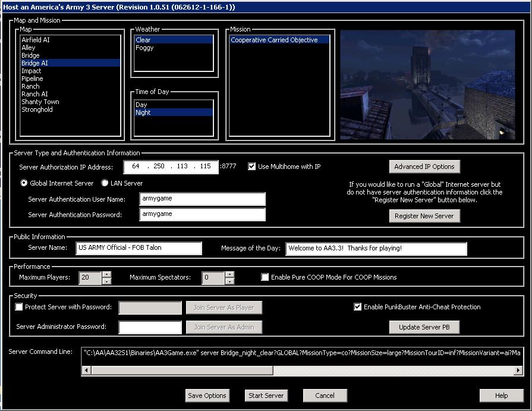Select the Alley map
Image resolution: width=532 pixels, height=411 pixels.
click(70, 48)
